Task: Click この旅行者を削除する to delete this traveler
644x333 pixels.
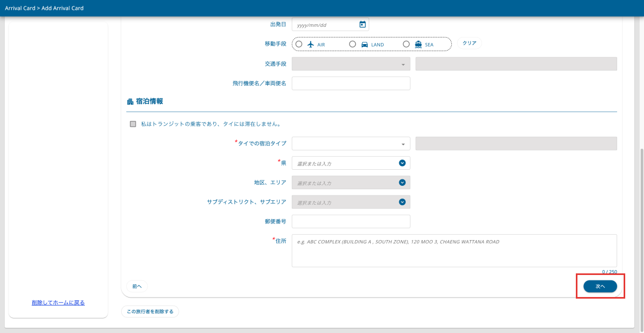Action: (x=150, y=311)
